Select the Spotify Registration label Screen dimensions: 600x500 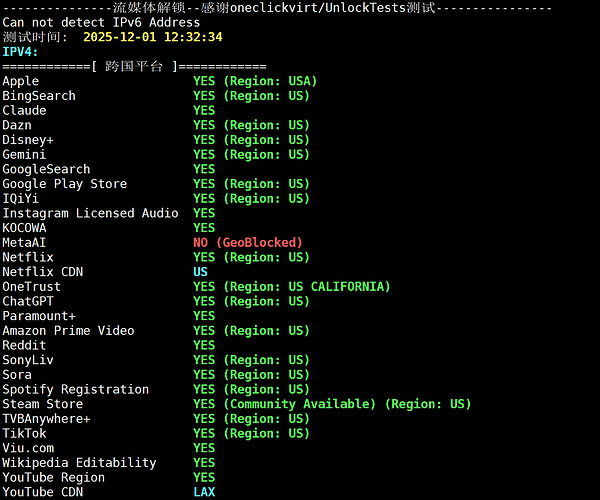(x=75, y=389)
